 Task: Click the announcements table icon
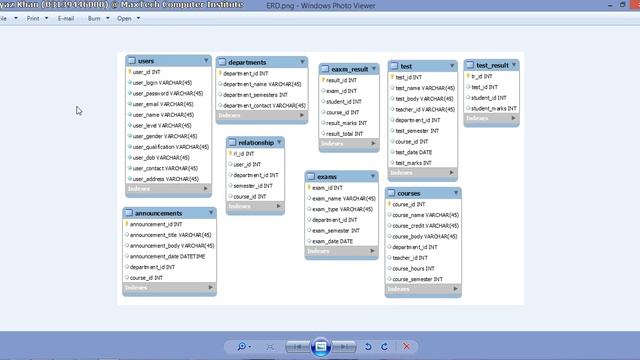[x=129, y=213]
